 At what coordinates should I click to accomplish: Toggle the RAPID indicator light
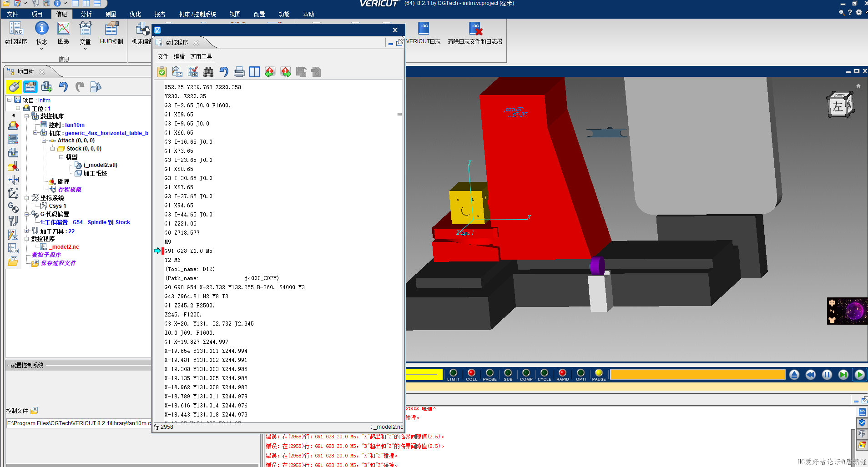tap(562, 375)
